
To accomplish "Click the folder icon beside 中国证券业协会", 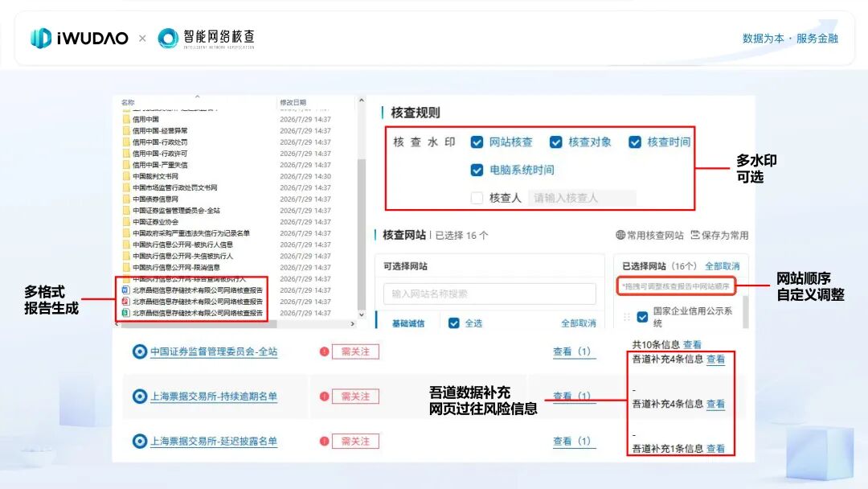I will [126, 221].
